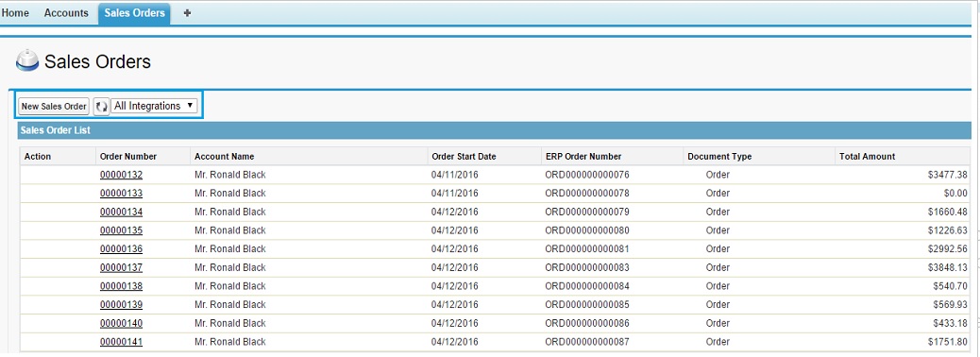Switch to the Accounts tab
This screenshot has width=980, height=357.
coord(66,12)
